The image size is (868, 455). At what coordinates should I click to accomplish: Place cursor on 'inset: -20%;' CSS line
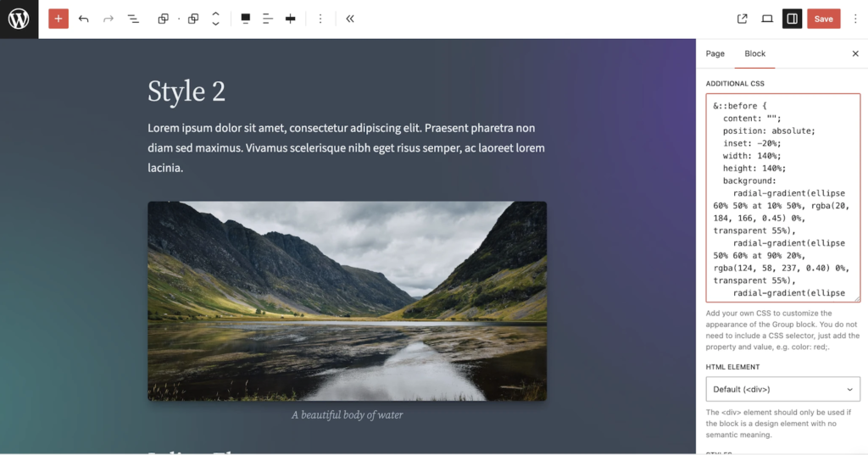click(x=751, y=143)
